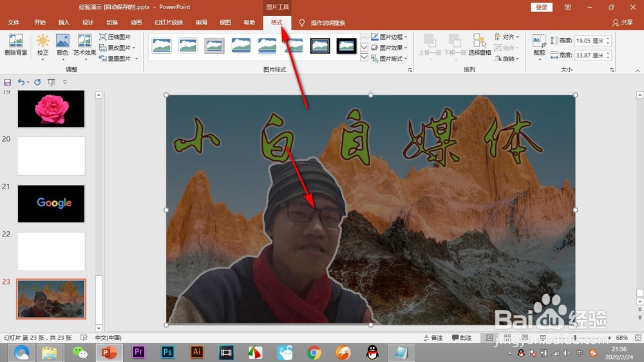Open Picture Layout (图片版式) dropdown
Image resolution: width=644 pixels, height=362 pixels.
point(389,59)
